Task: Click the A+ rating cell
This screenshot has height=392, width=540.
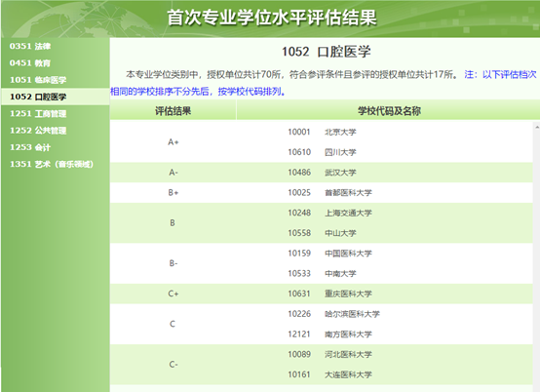Action: click(173, 142)
